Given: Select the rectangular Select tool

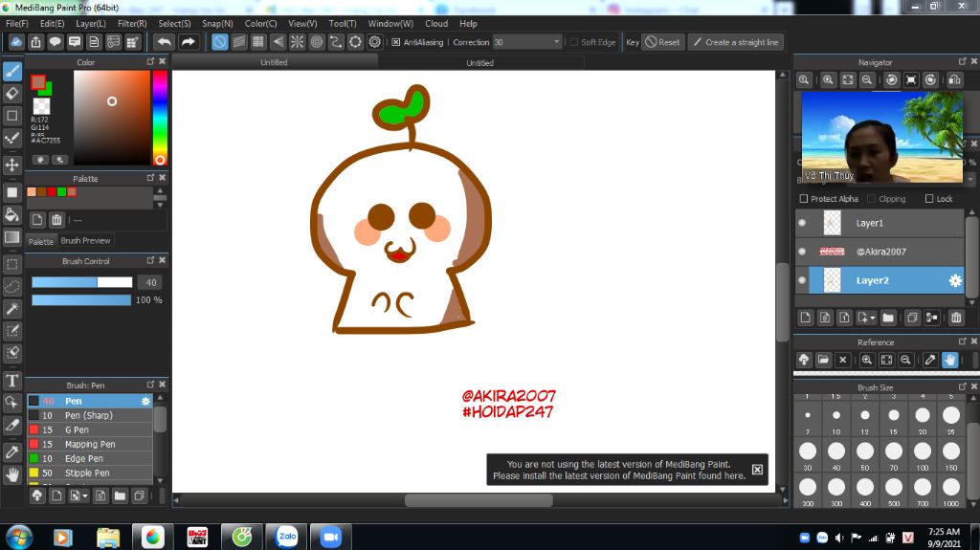Looking at the screenshot, I should coord(11,264).
